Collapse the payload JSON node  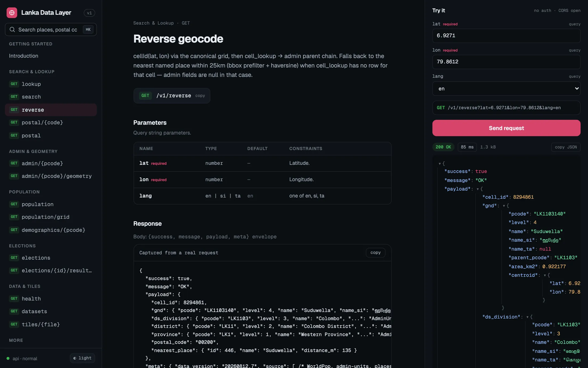478,189
